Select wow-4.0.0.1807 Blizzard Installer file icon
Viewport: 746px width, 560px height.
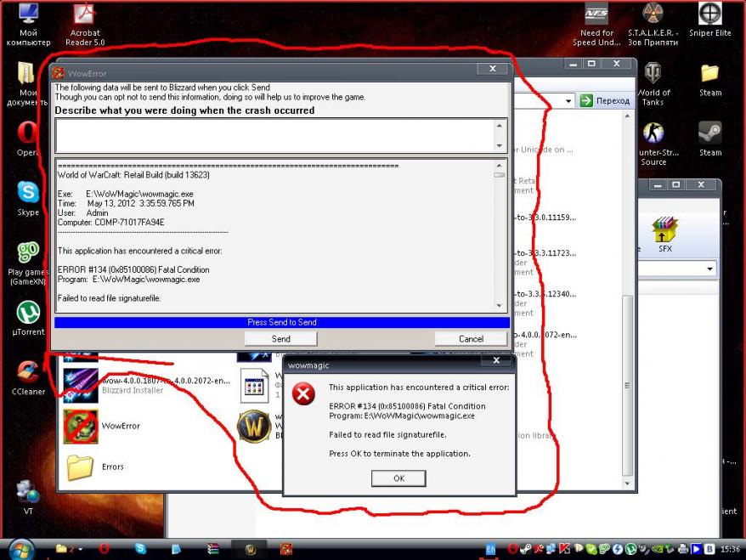point(81,386)
